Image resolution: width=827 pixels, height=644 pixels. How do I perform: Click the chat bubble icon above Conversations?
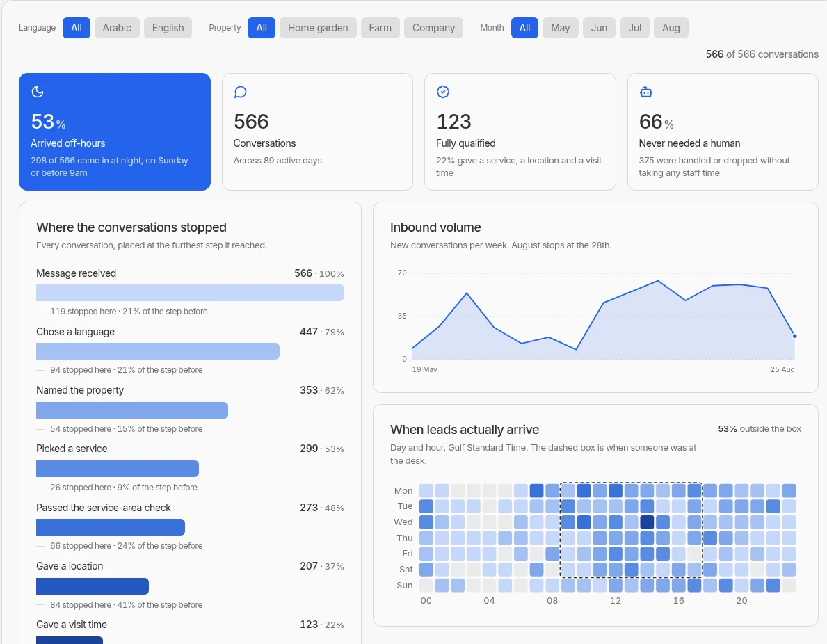tap(240, 92)
